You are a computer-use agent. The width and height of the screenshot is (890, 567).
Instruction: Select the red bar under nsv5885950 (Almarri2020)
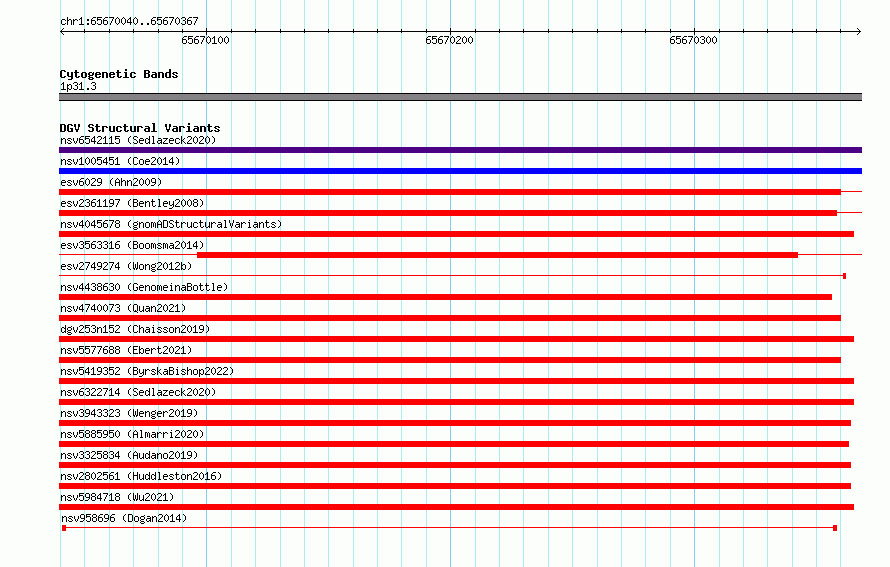(x=454, y=444)
